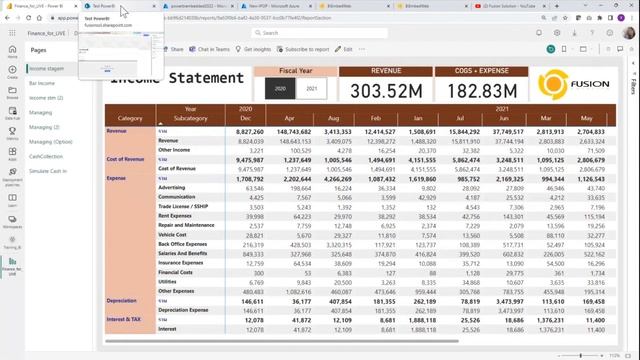
Task: Select the Cost of Revenue category label
Action: pos(125,159)
